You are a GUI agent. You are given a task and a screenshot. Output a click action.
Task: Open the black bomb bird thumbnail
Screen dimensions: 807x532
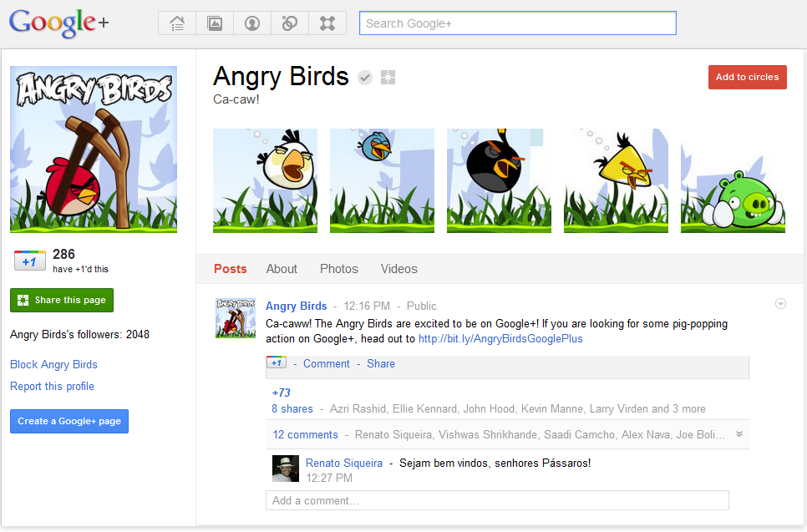(x=499, y=180)
